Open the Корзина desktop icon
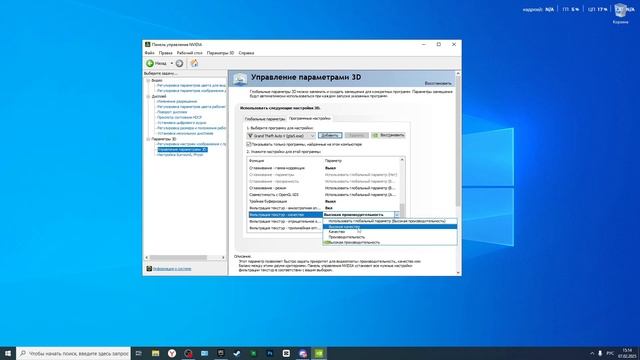640x360 pixels. (x=620, y=13)
